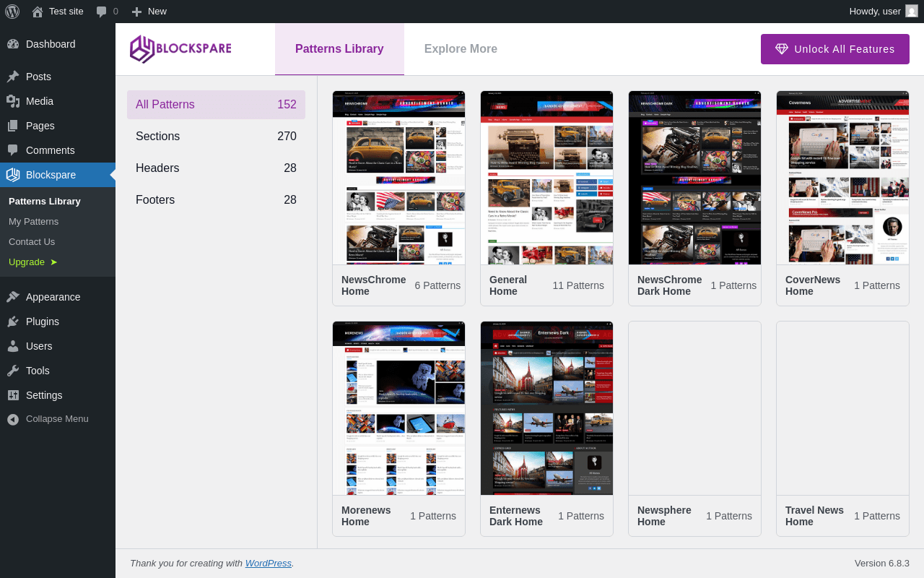Click the Upgrade submenu link
Image resolution: width=924 pixels, height=578 pixels.
(x=27, y=262)
